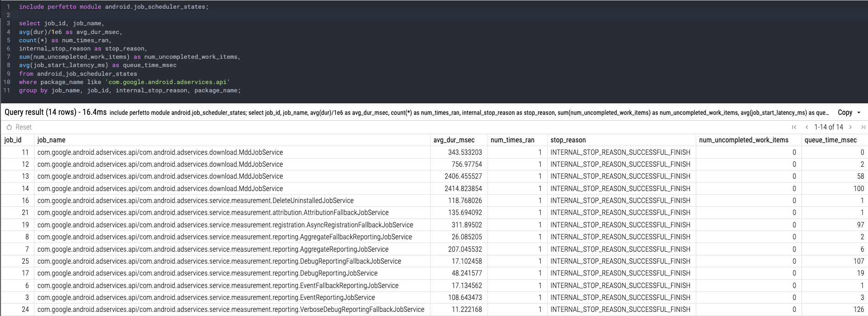Place cursor on the 'where package_name' line in the editor
The width and height of the screenshot is (868, 316).
point(124,82)
